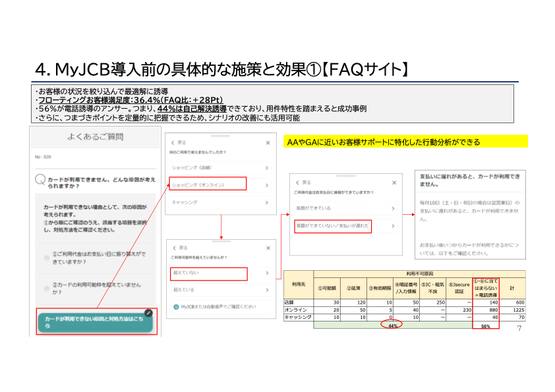Choose the ショッピング(店舗) option
555x392 pixels.
pyautogui.click(x=220, y=168)
